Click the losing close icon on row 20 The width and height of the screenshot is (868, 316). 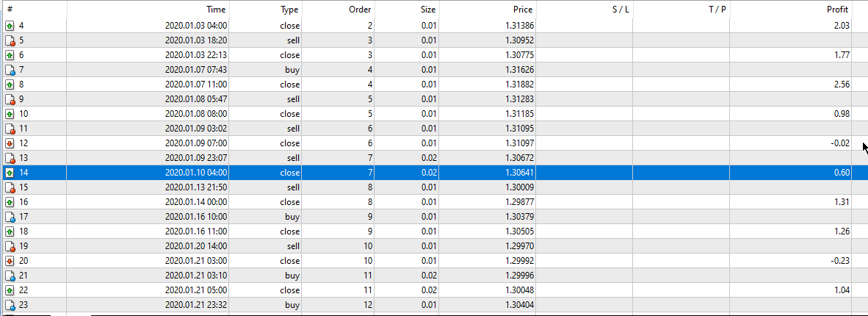[x=10, y=261]
